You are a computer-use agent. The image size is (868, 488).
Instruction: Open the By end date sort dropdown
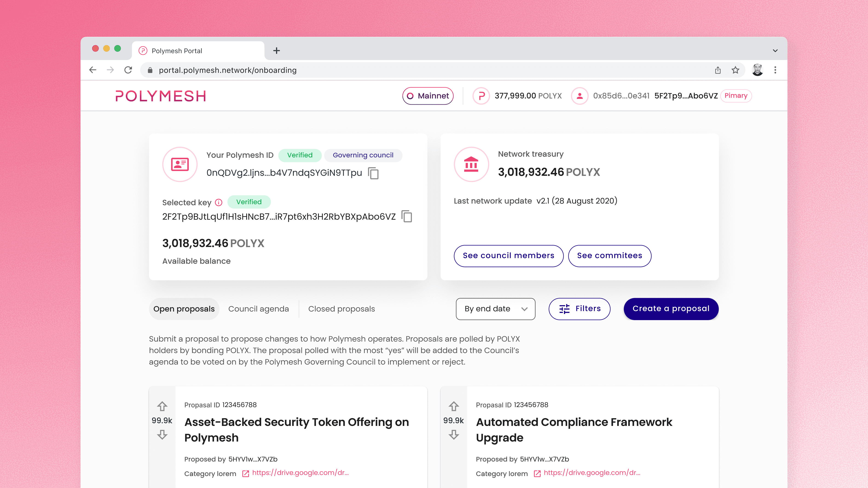coord(495,309)
